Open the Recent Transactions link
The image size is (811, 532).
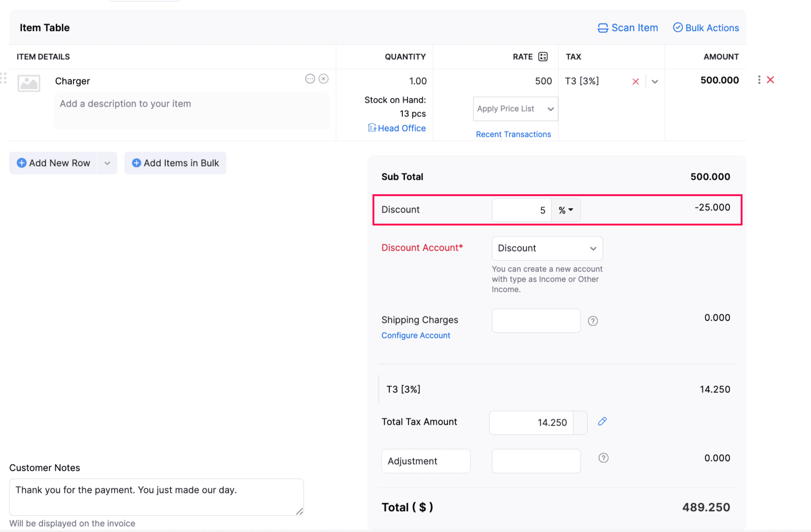pyautogui.click(x=513, y=134)
